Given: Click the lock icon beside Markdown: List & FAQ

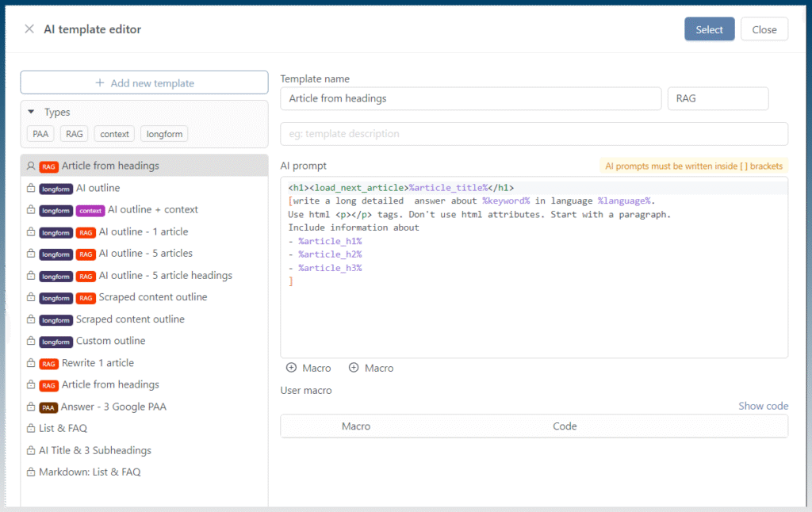Looking at the screenshot, I should (31, 472).
